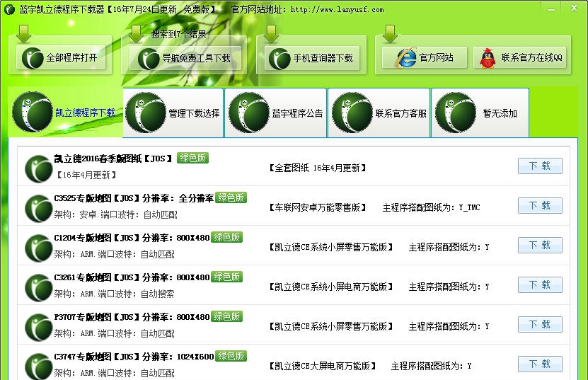Click 下载 for the C1204专版地图 row

click(540, 246)
